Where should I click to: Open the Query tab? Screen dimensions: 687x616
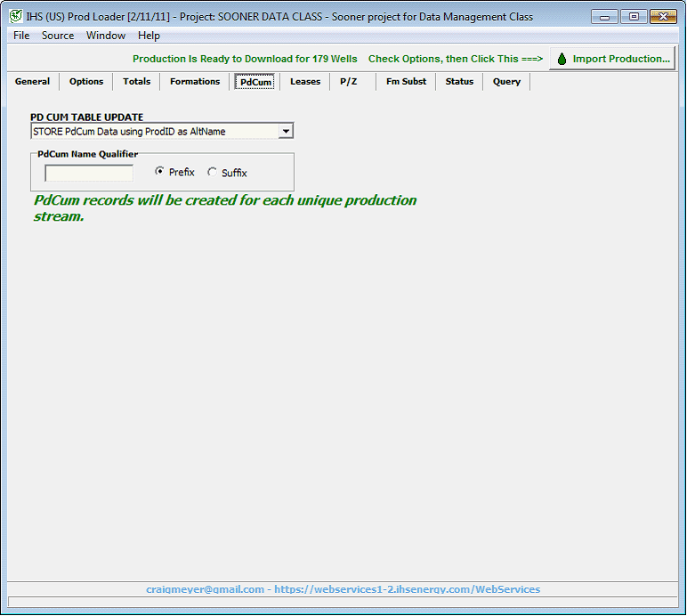pos(506,82)
